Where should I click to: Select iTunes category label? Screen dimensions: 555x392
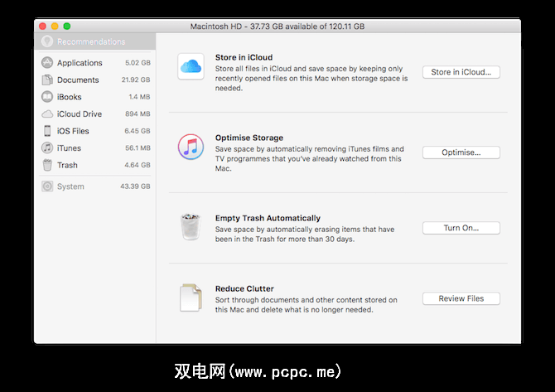[69, 148]
